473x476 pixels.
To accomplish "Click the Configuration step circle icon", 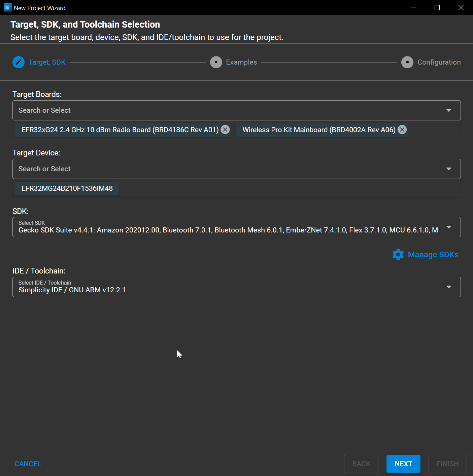I will 407,62.
